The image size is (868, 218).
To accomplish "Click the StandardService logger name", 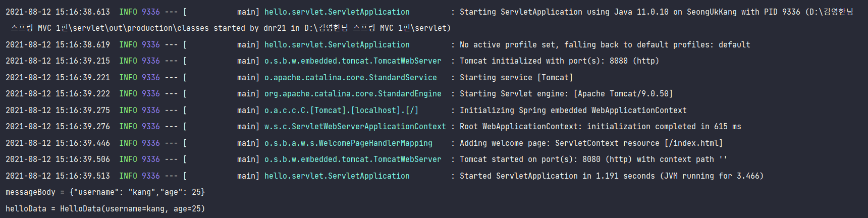I will coord(350,78).
